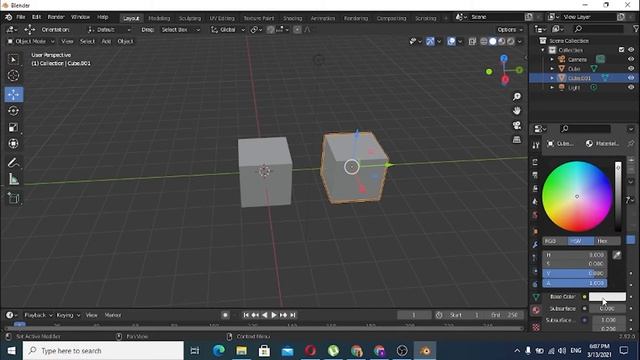Switch perspective/orthographic grid icon
Viewport: 640px width, 360px height.
pyautogui.click(x=517, y=140)
